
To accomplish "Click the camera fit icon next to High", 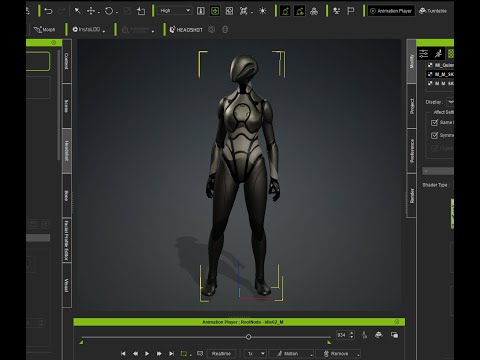I will coord(201,11).
